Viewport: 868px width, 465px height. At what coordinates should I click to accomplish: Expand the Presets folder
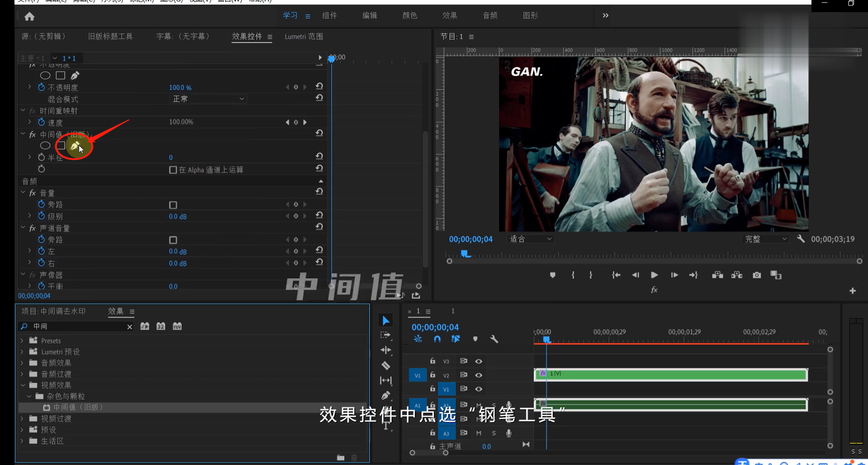(x=22, y=340)
